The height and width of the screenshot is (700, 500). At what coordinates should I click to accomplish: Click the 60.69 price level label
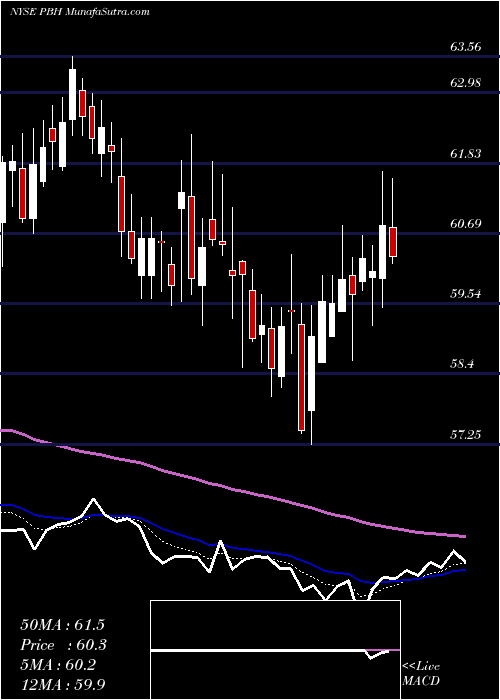point(466,224)
